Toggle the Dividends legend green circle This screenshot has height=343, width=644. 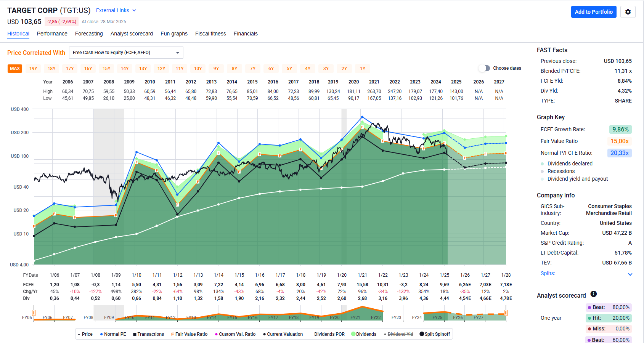pyautogui.click(x=353, y=334)
